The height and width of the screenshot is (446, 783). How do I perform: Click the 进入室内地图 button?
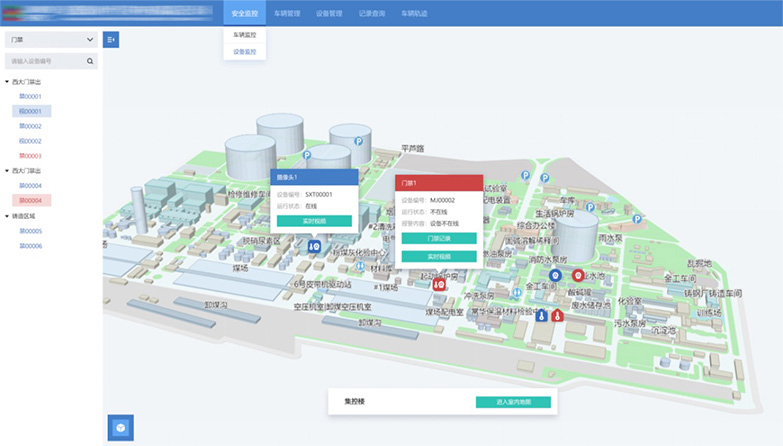(x=513, y=402)
